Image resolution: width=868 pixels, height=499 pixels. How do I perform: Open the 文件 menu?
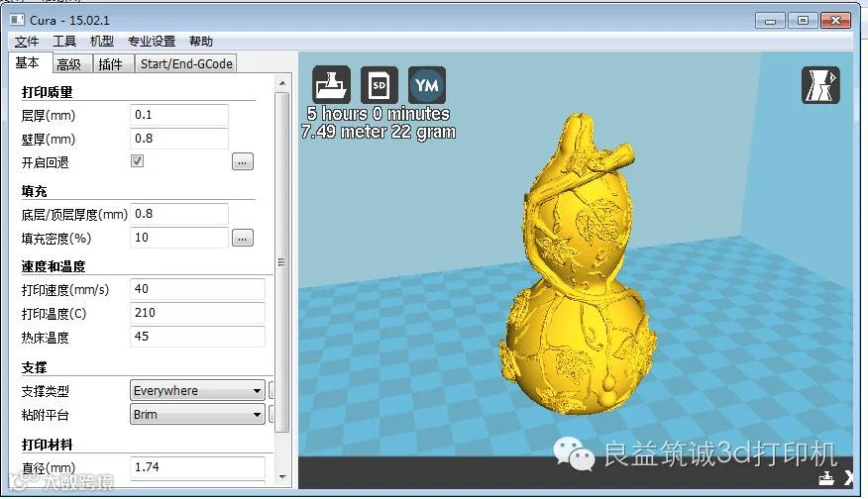(x=26, y=42)
